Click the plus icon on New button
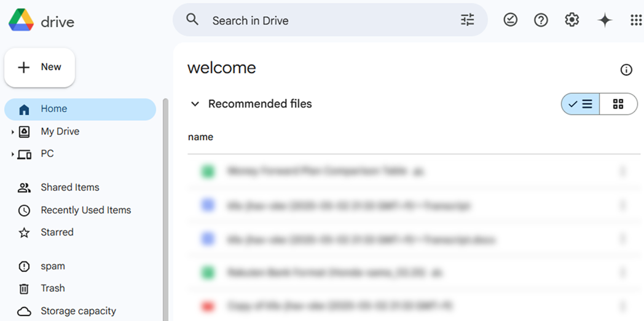This screenshot has height=321, width=644. pos(24,68)
